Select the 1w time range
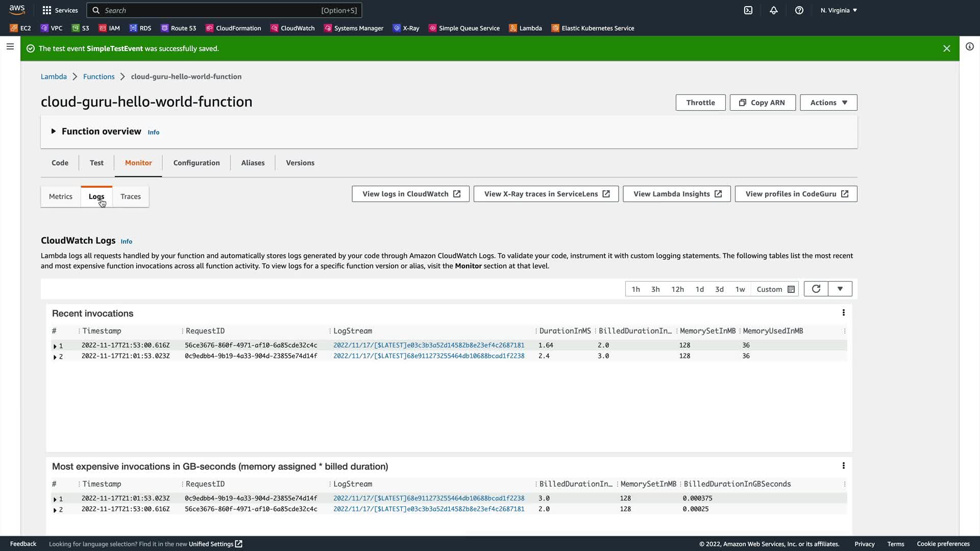980x551 pixels. tap(740, 289)
